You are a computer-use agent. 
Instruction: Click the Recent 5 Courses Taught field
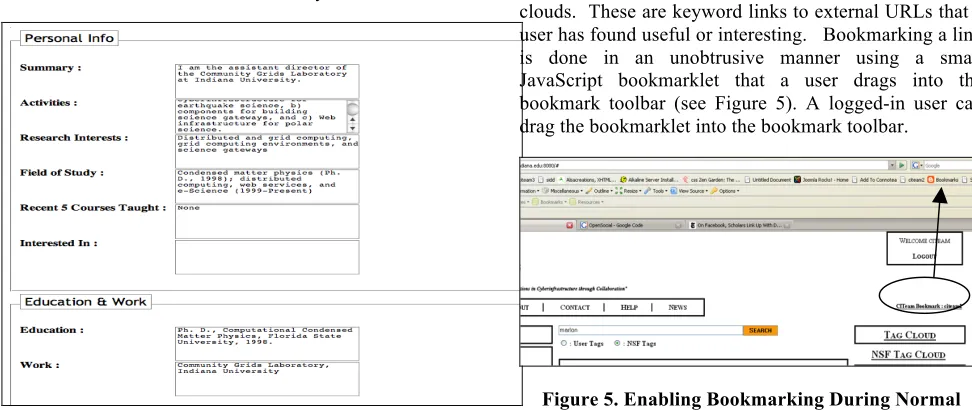(x=267, y=221)
